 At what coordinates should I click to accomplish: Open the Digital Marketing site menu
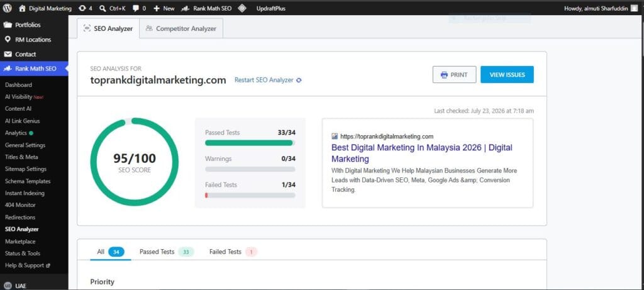pos(45,8)
